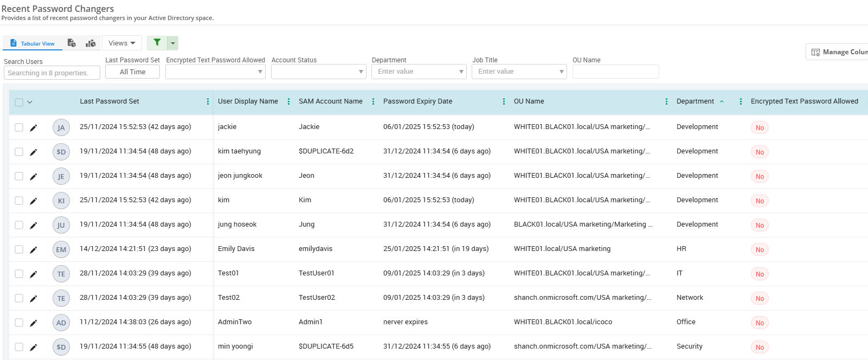Expand the select-all chevron in header
Screen dimensions: 868x360
30,102
